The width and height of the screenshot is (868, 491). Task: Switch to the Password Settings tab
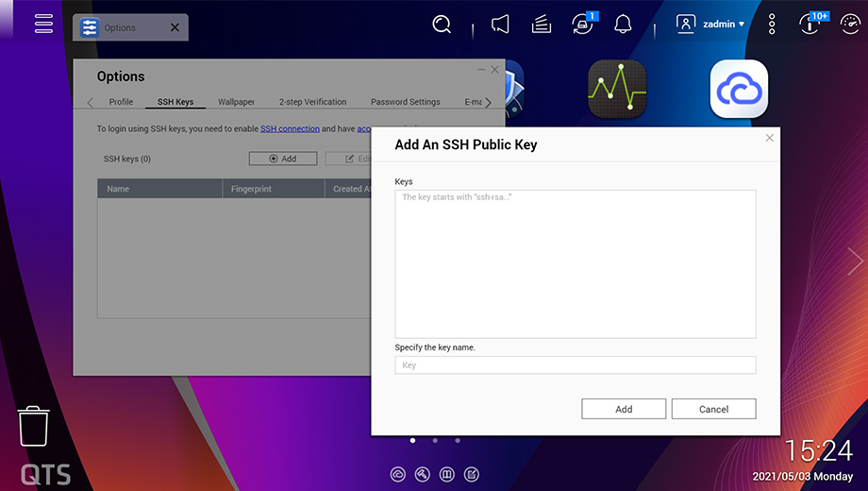[x=405, y=102]
